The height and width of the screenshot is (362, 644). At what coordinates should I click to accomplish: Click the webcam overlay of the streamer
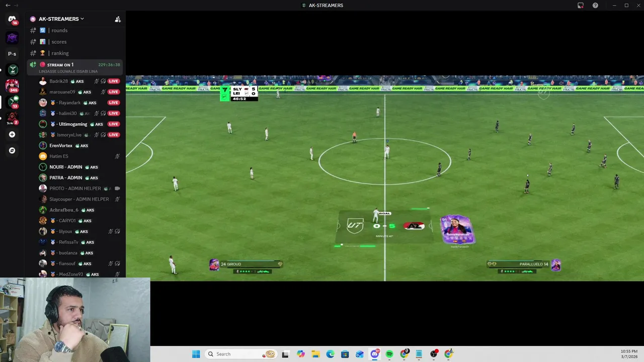click(x=75, y=320)
